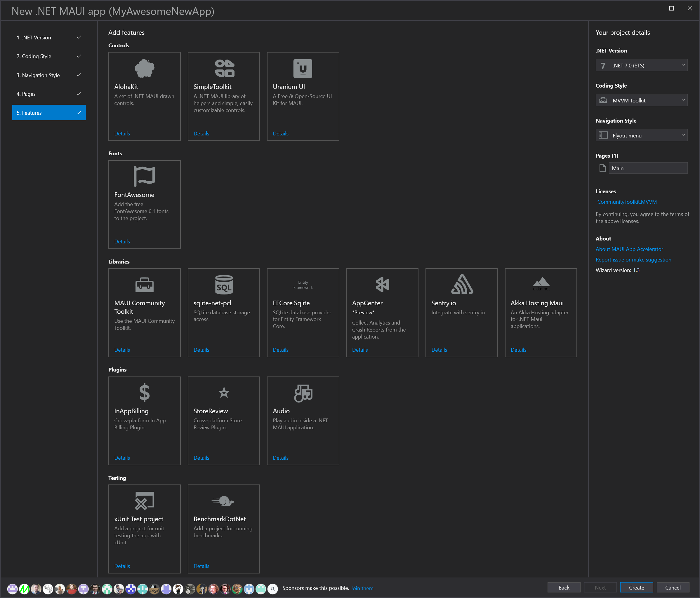700x598 pixels.
Task: Select the Uranium UI logo icon
Action: click(x=303, y=68)
